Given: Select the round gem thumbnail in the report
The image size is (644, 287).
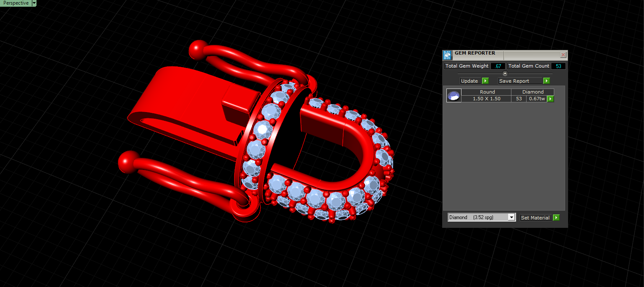Looking at the screenshot, I should pos(454,96).
